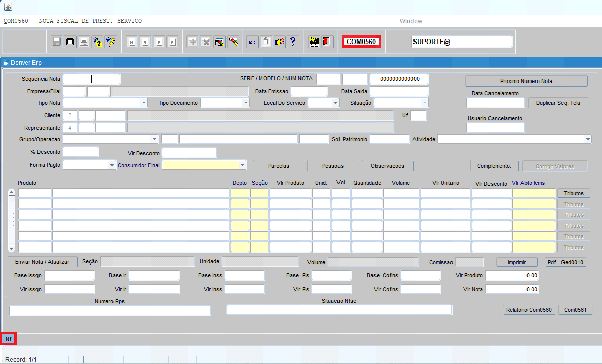Click the Usuario Cancelamento field
Viewport: 602px width, 364px height.
(495, 128)
